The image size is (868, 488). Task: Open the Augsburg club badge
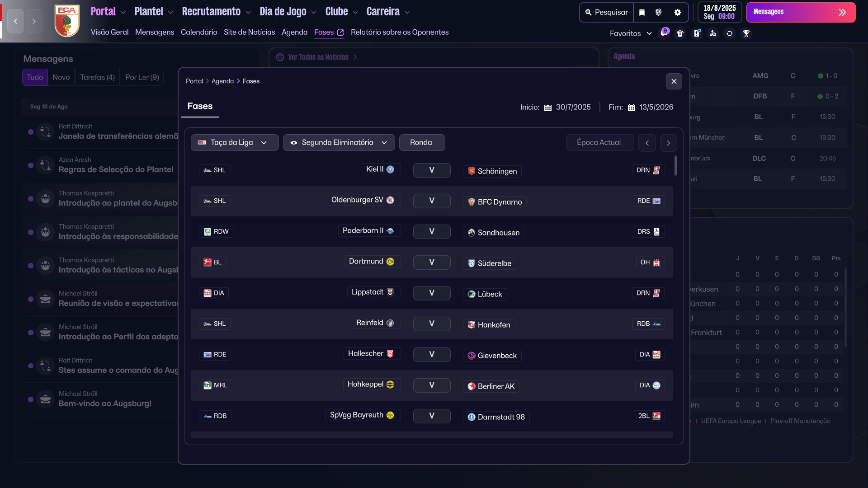67,21
